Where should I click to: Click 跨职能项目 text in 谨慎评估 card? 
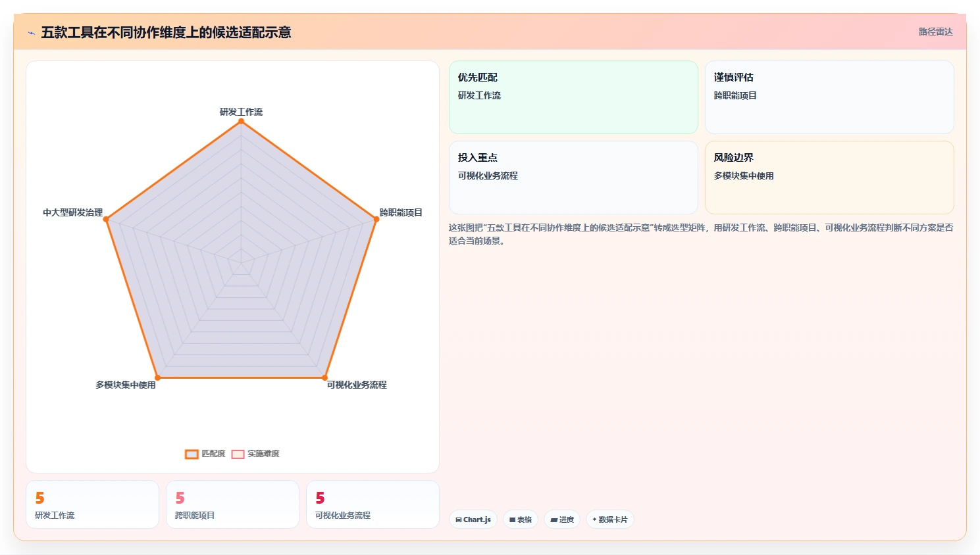(x=735, y=95)
